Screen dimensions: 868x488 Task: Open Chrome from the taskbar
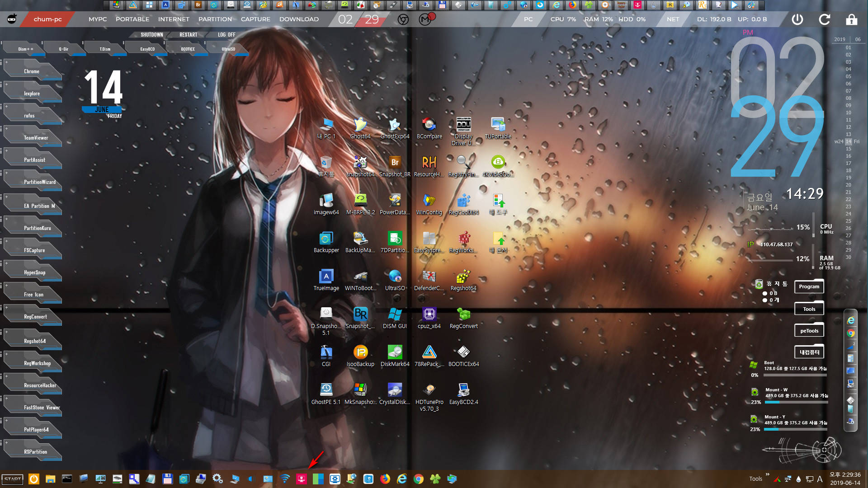pos(419,479)
